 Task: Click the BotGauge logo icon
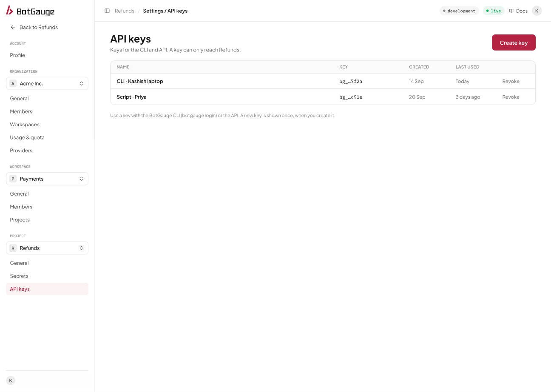pyautogui.click(x=10, y=10)
